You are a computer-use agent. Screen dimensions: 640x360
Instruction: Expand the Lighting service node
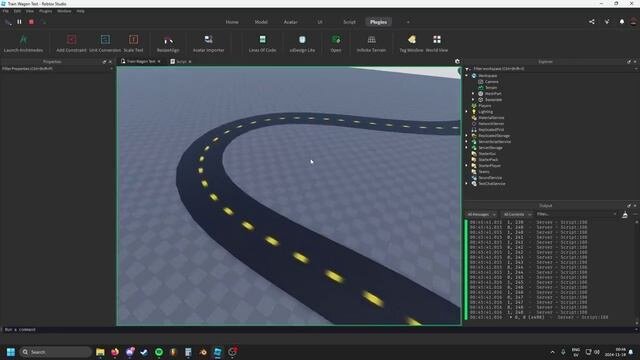click(467, 111)
